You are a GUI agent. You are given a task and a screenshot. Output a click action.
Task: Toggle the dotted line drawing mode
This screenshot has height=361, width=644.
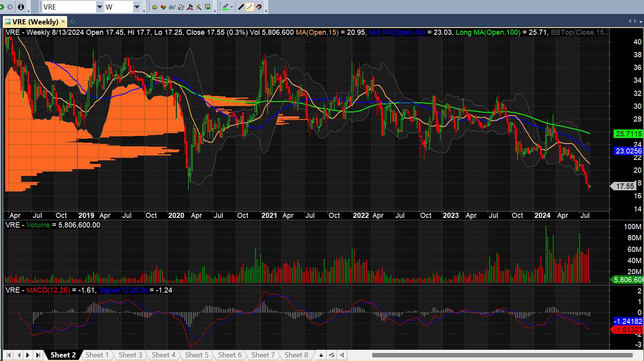pos(250,7)
